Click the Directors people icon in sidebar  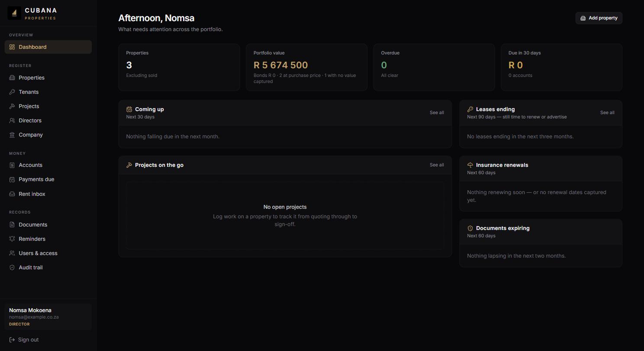[x=12, y=121]
